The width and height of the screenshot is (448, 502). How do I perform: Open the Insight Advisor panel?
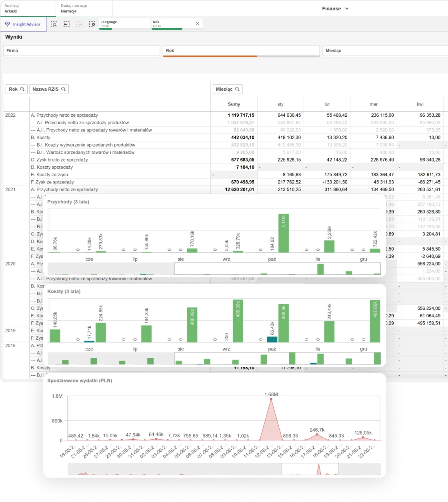click(x=23, y=24)
